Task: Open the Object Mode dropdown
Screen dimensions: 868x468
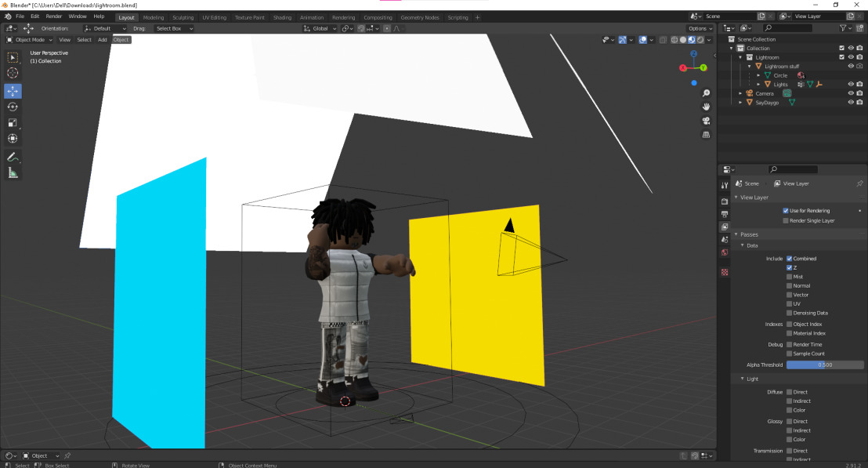Action: pyautogui.click(x=29, y=39)
